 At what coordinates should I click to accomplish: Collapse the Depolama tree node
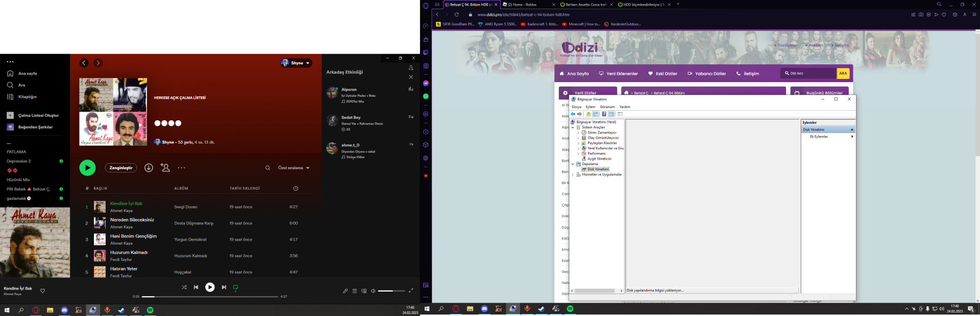click(x=573, y=164)
